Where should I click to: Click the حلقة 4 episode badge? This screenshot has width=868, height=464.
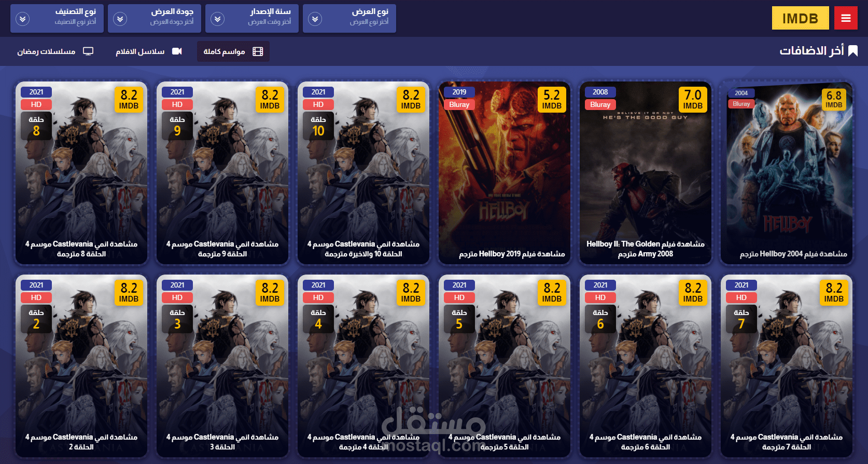coord(318,319)
